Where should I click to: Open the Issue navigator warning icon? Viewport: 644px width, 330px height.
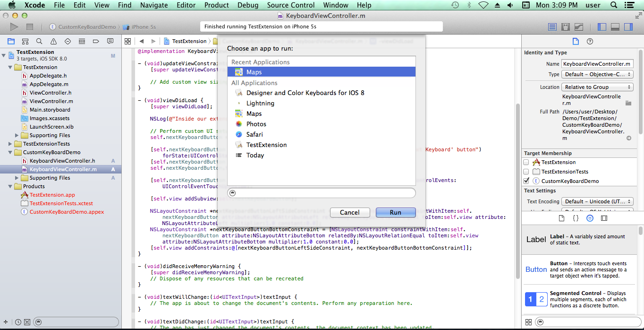pyautogui.click(x=53, y=41)
